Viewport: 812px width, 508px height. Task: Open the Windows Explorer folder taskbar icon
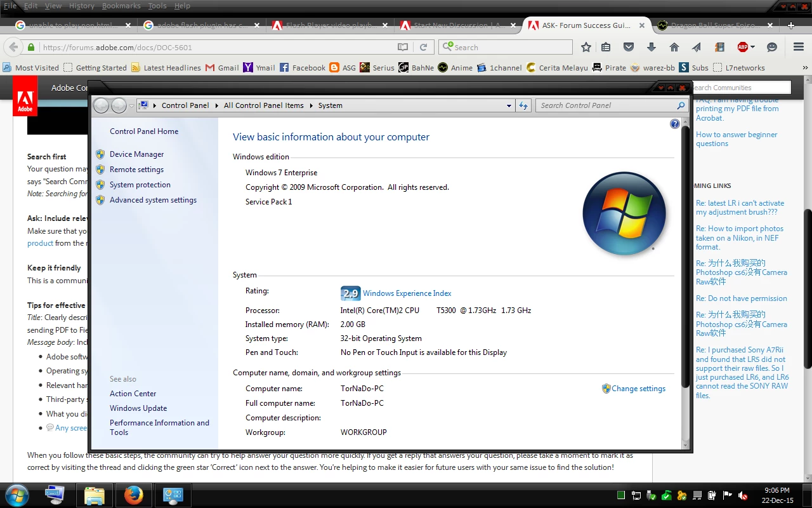click(95, 495)
